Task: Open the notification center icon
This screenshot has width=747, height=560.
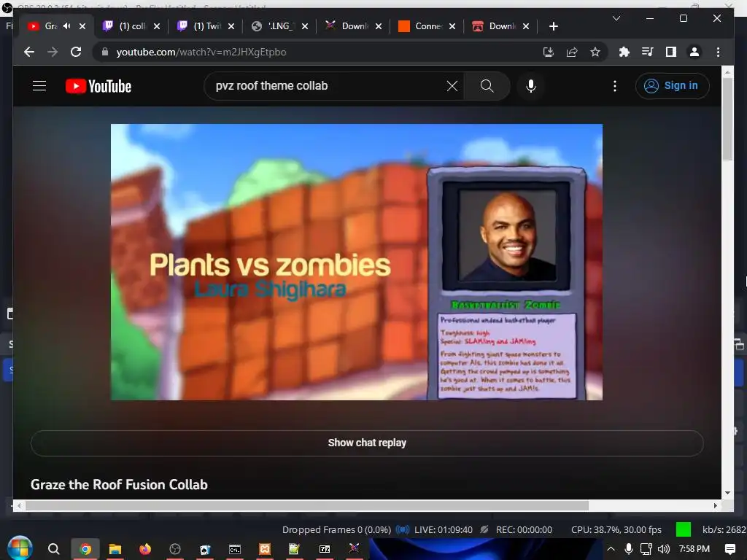Action: pyautogui.click(x=729, y=549)
